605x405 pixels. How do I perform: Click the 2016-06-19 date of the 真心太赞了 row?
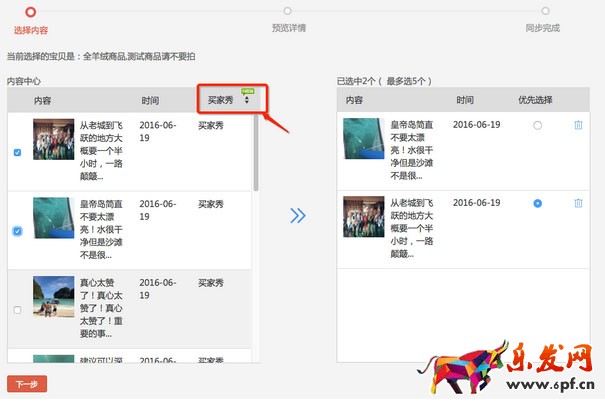pos(158,289)
